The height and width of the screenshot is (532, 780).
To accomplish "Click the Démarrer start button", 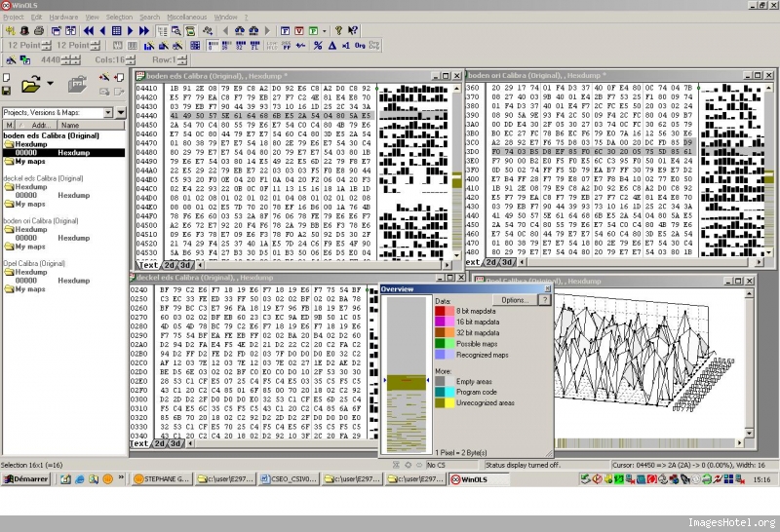I will coord(26,479).
